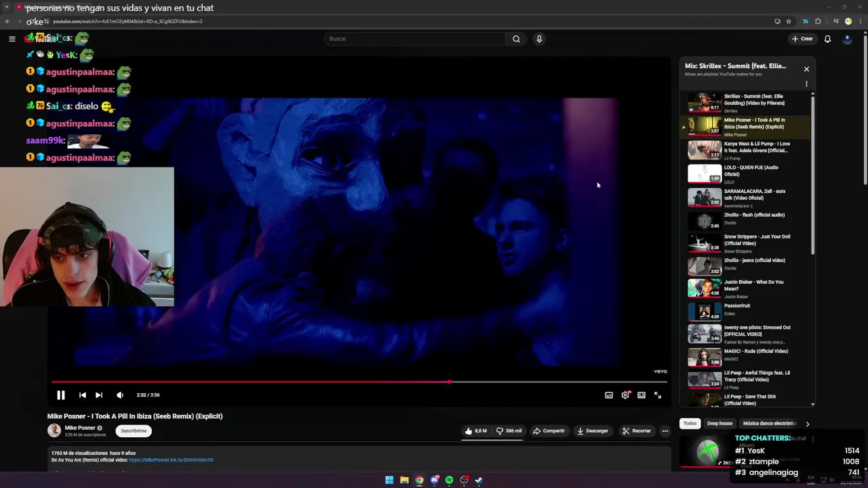868x488 pixels.
Task: Open OBS Studio from the taskbar
Action: click(x=464, y=480)
